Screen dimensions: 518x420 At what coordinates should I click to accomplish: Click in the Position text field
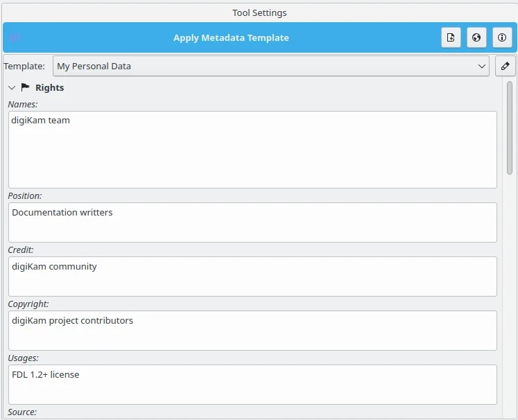click(x=252, y=222)
